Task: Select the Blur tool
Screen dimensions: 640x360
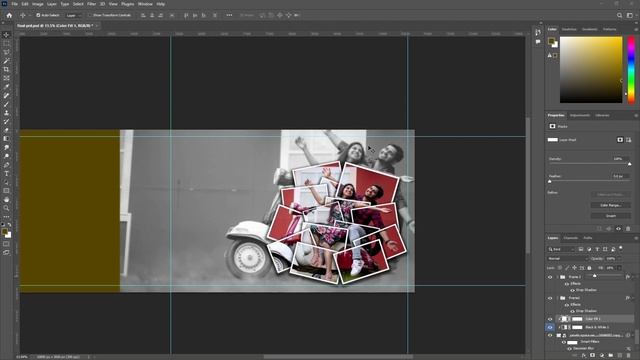Action: (6, 147)
